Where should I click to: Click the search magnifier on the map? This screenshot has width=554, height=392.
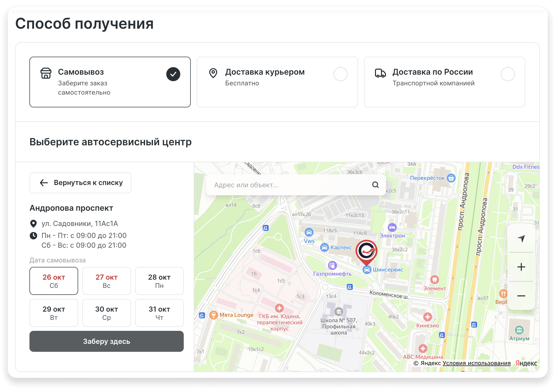(375, 185)
